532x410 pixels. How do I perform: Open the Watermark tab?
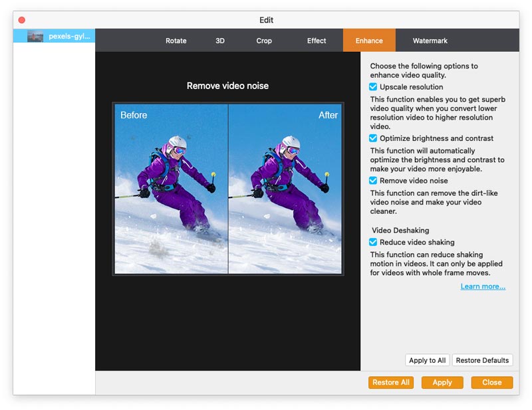[430, 41]
